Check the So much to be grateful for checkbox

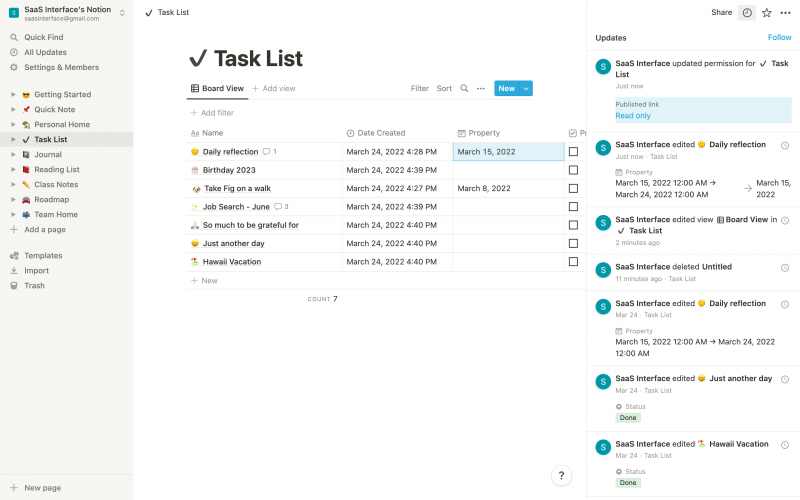pyautogui.click(x=573, y=225)
